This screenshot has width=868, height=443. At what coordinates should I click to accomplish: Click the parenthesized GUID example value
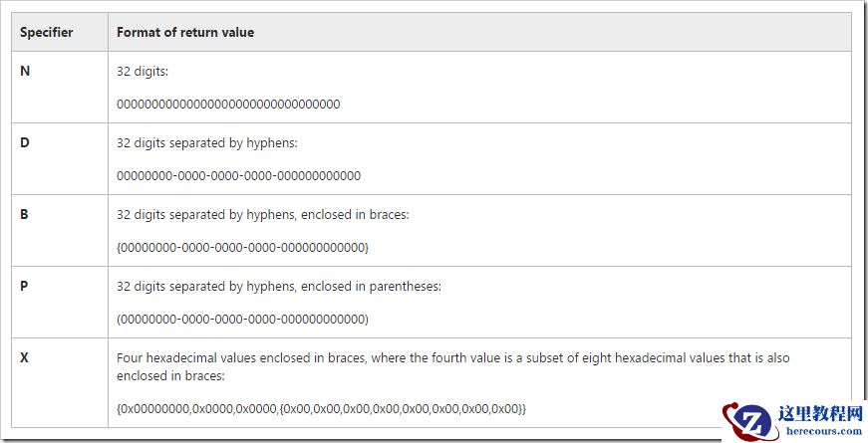[242, 319]
